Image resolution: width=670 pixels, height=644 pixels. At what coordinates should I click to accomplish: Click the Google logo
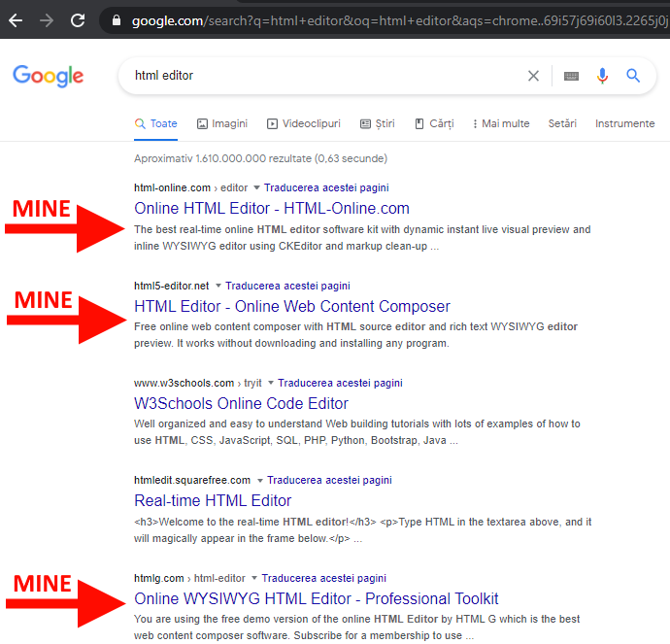48,76
